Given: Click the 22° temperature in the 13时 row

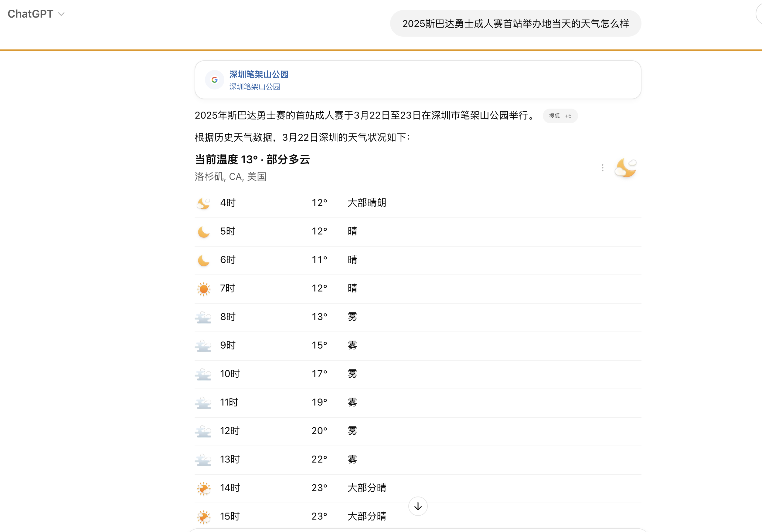Looking at the screenshot, I should coord(319,460).
